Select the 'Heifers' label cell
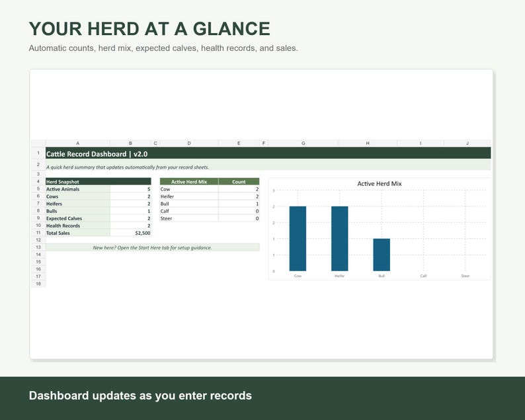The width and height of the screenshot is (525, 420). 77,204
